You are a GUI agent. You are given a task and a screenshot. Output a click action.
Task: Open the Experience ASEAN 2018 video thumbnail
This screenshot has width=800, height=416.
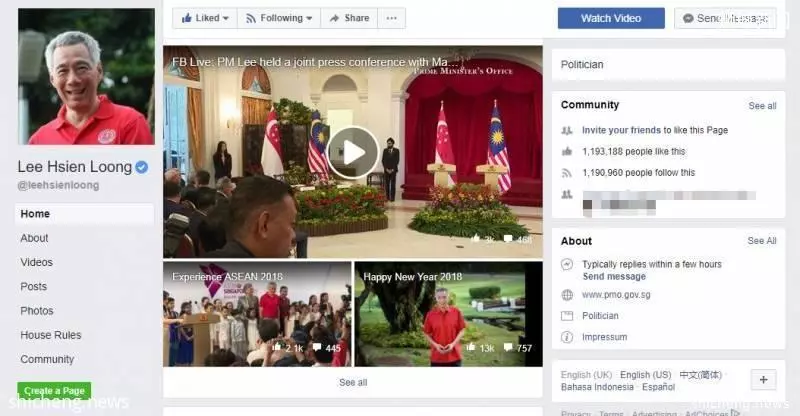[257, 314]
